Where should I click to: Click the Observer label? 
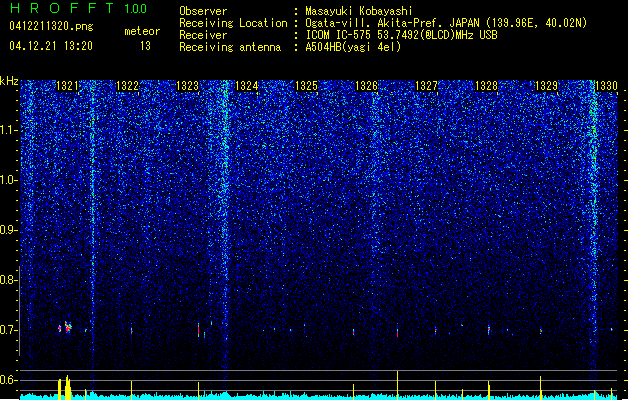(x=203, y=11)
